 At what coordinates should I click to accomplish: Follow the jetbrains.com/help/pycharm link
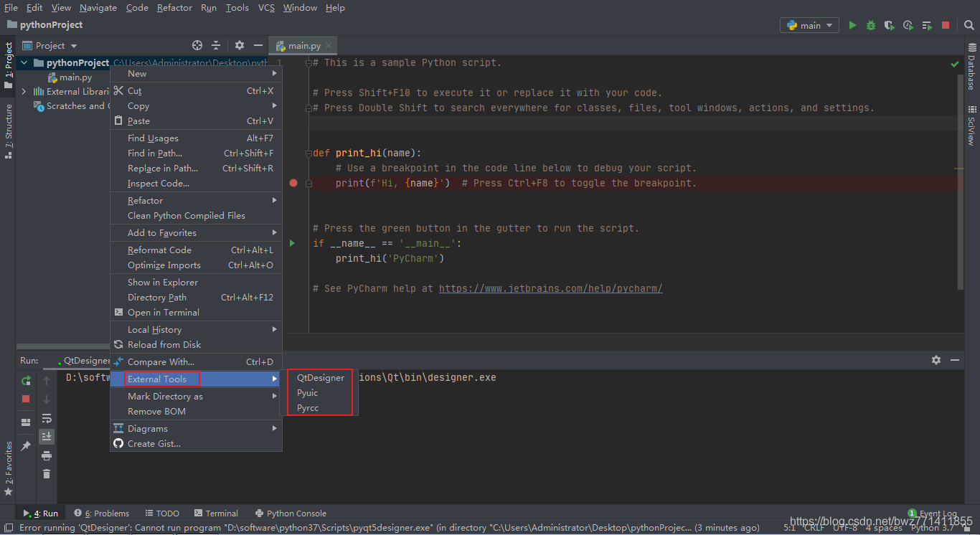[x=550, y=288]
